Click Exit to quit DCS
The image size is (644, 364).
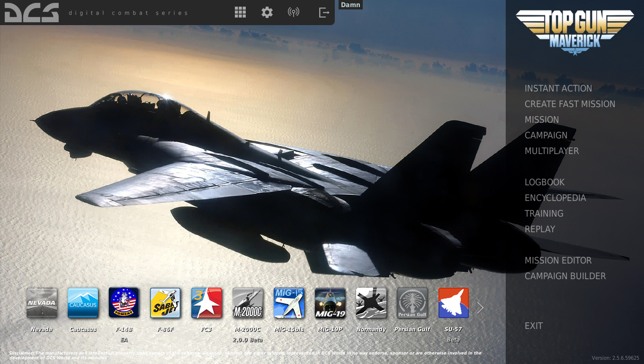[x=534, y=326]
